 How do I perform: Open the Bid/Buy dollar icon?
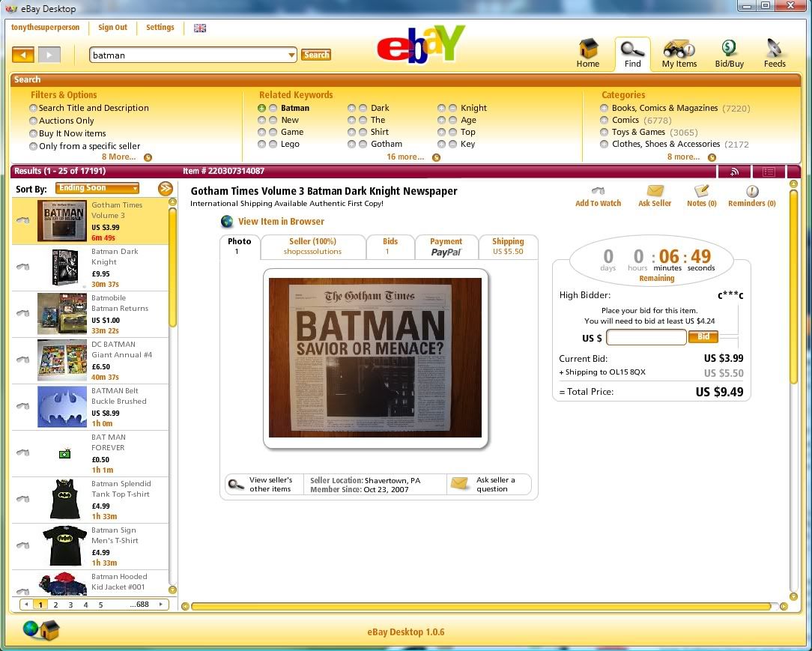pyautogui.click(x=729, y=48)
